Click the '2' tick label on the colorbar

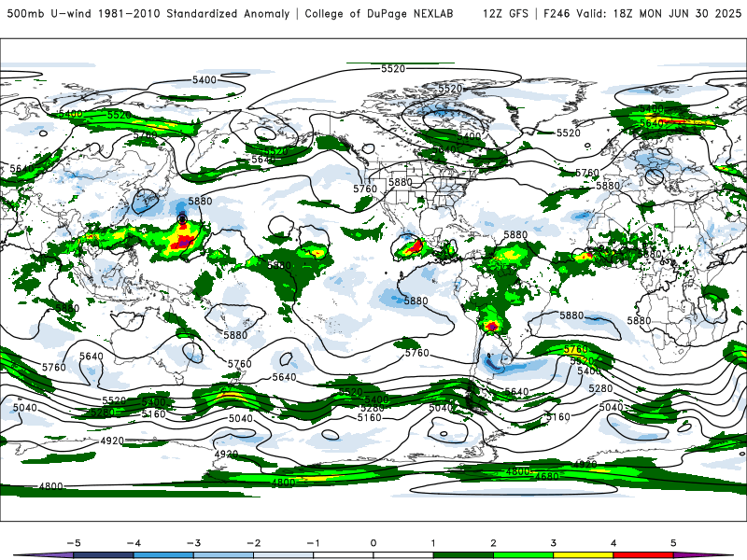493,543
